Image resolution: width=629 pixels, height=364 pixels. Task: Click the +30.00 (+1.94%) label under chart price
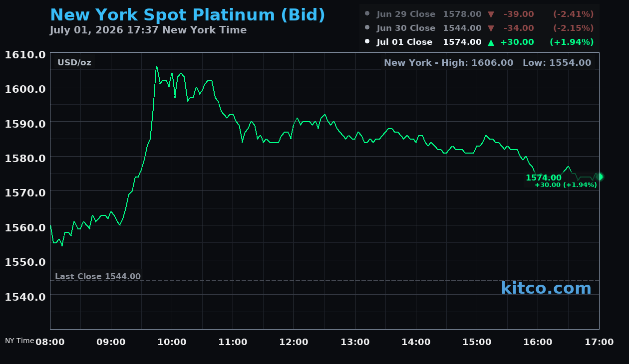click(566, 185)
